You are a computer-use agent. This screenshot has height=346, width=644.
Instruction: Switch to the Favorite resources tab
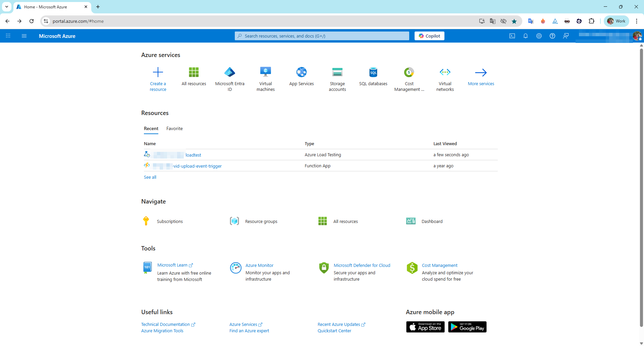pyautogui.click(x=174, y=128)
